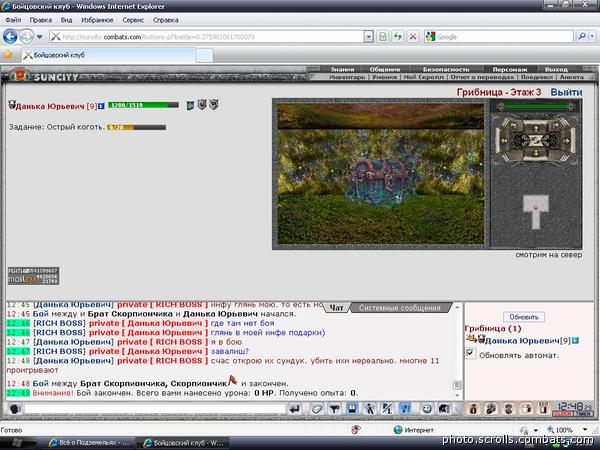The height and width of the screenshot is (450, 600).
Task: Click the dungeon minimap
Action: click(536, 212)
